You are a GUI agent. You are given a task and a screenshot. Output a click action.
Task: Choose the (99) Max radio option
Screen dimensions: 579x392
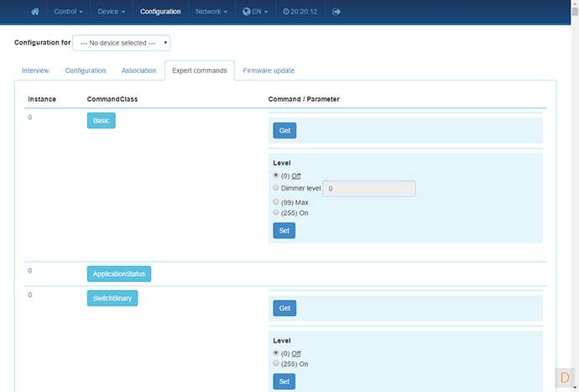coord(276,202)
